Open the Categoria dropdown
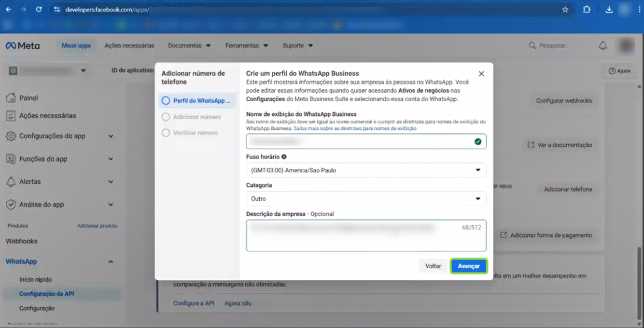 pos(366,199)
